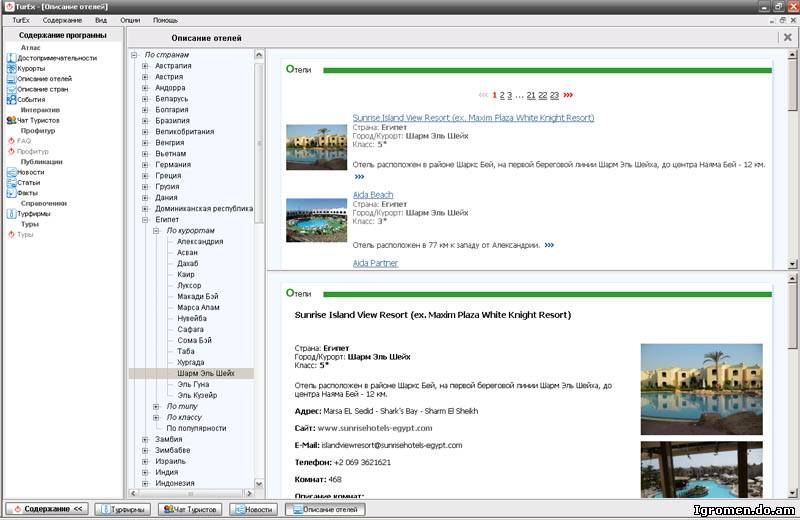800x520 pixels.
Task: Select Шарм Эль Шейх tree item
Action: tap(206, 374)
